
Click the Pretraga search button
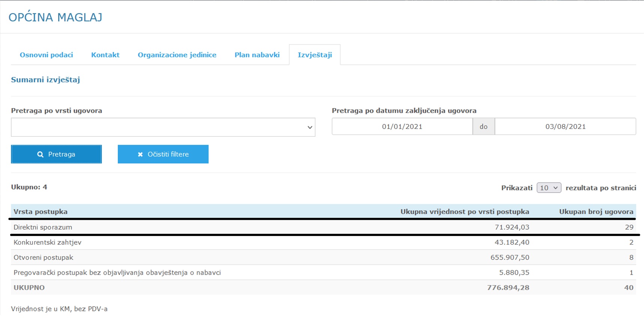pyautogui.click(x=56, y=154)
